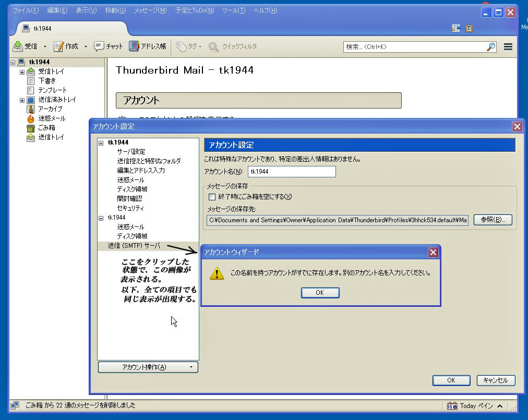Expand the 受信トレイ inbox tree node
This screenshot has height=420, width=528.
point(22,71)
